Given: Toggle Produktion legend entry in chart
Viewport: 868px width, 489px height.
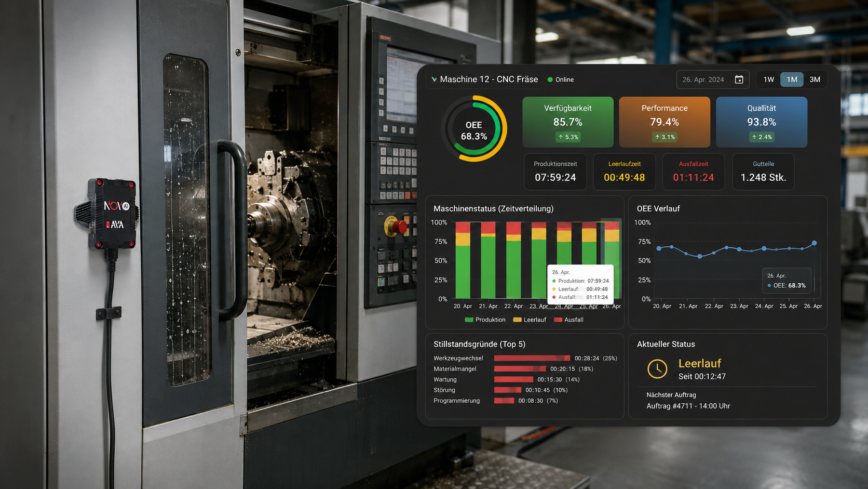Looking at the screenshot, I should pyautogui.click(x=485, y=320).
